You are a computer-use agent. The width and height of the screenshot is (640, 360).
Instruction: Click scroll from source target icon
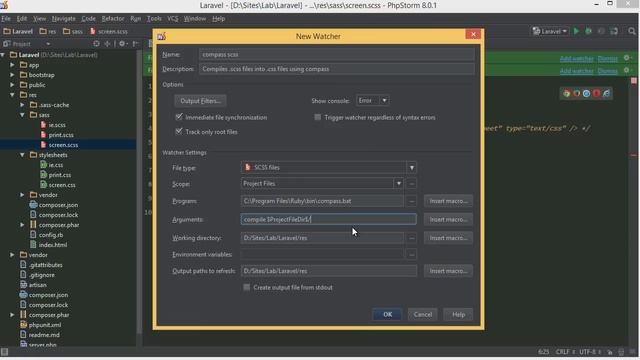coord(96,44)
